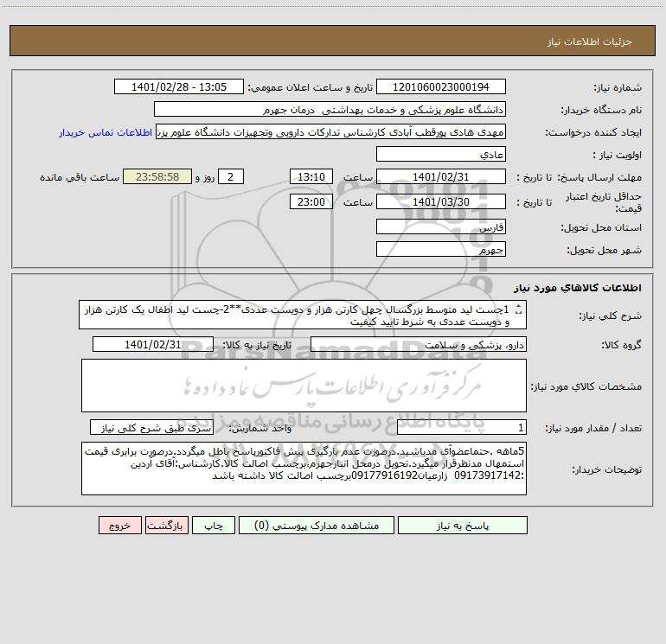This screenshot has height=644, width=666.
Task: Click the 'نام دستگاه خریدار:' label
Action: tap(601, 111)
